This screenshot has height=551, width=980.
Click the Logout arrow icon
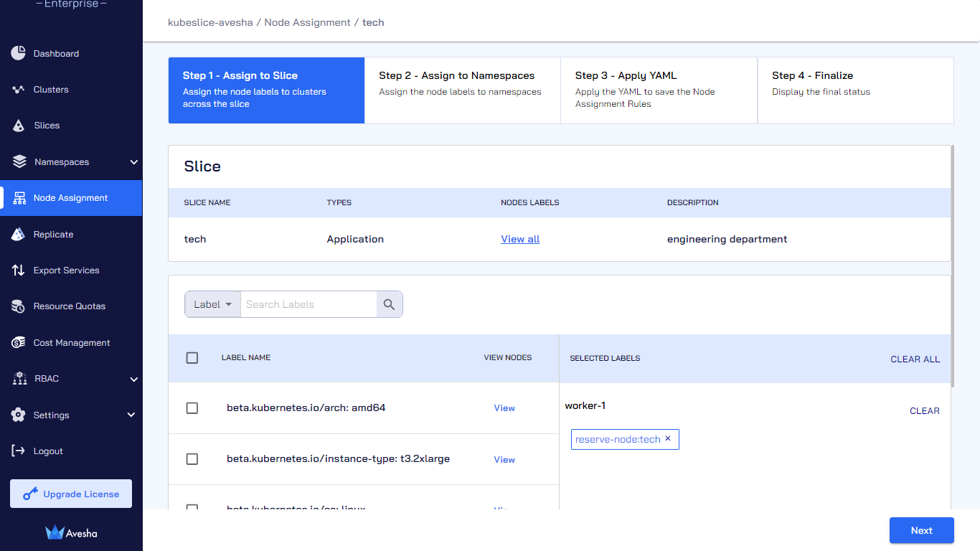tap(19, 451)
